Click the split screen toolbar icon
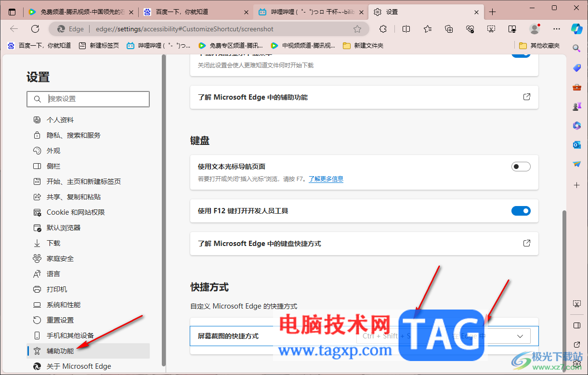 [x=406, y=29]
